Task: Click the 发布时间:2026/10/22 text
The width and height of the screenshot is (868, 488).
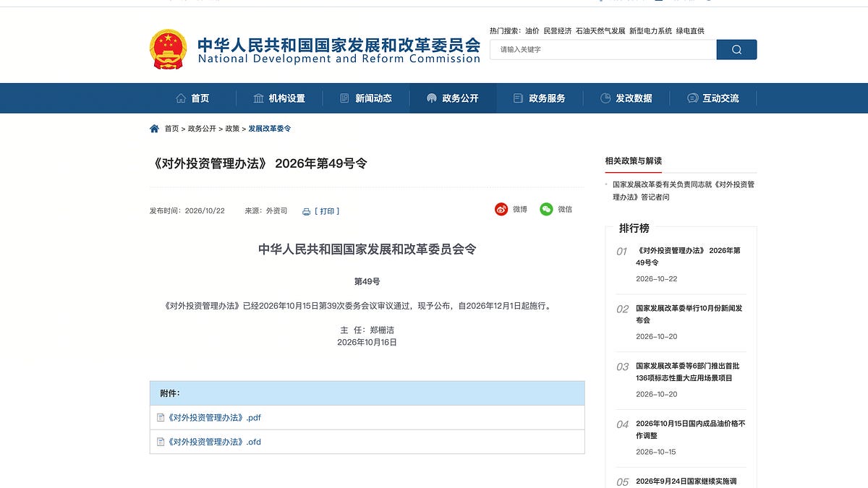Action: pyautogui.click(x=187, y=211)
